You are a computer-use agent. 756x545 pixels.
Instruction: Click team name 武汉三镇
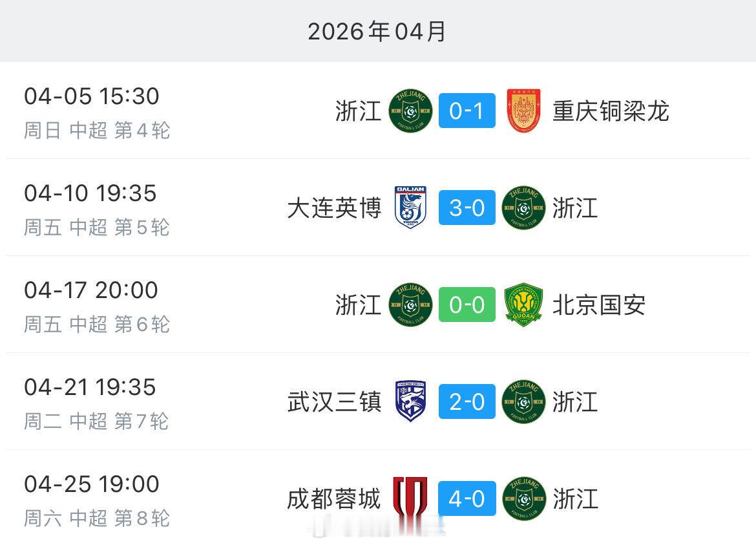pos(334,402)
